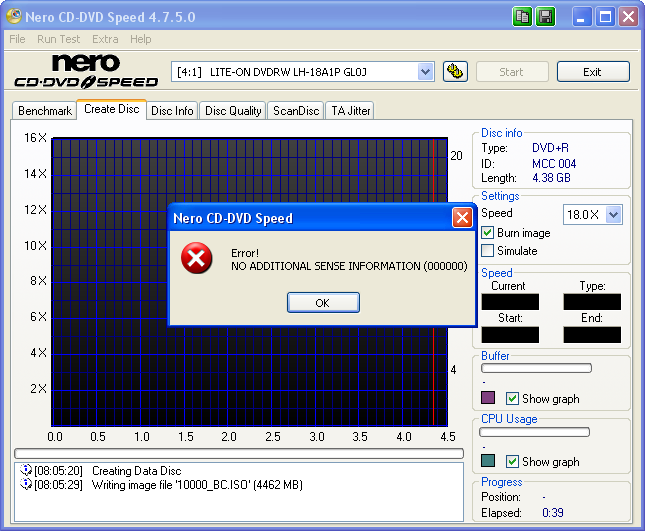
Task: Switch to the Disc Quality tab
Action: coord(233,111)
